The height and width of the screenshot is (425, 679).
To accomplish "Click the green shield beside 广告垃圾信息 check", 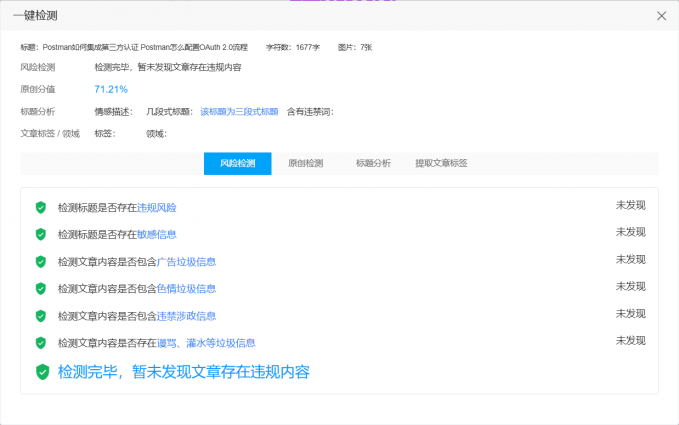I will click(41, 262).
